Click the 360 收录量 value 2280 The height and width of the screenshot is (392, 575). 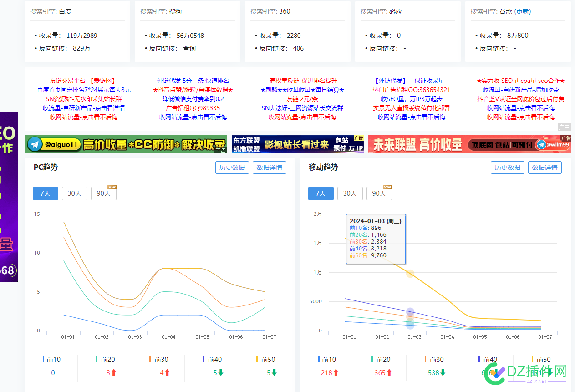click(294, 35)
